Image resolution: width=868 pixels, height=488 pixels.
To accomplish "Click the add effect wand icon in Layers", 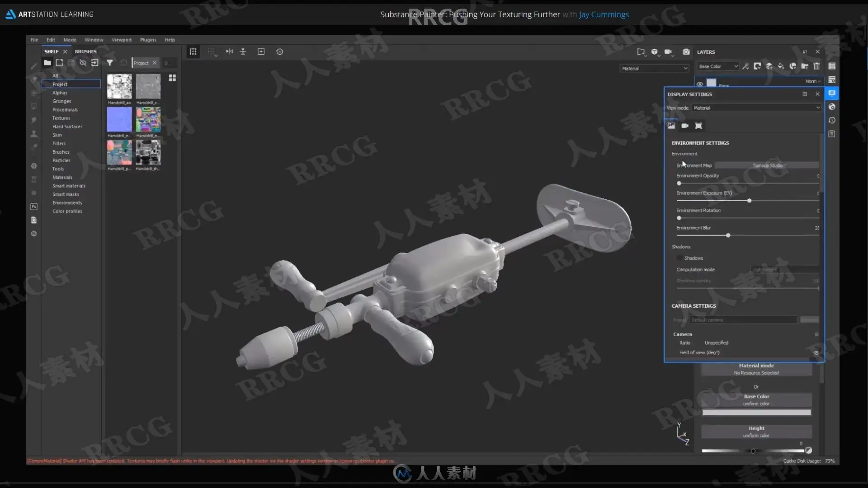I will coord(745,66).
